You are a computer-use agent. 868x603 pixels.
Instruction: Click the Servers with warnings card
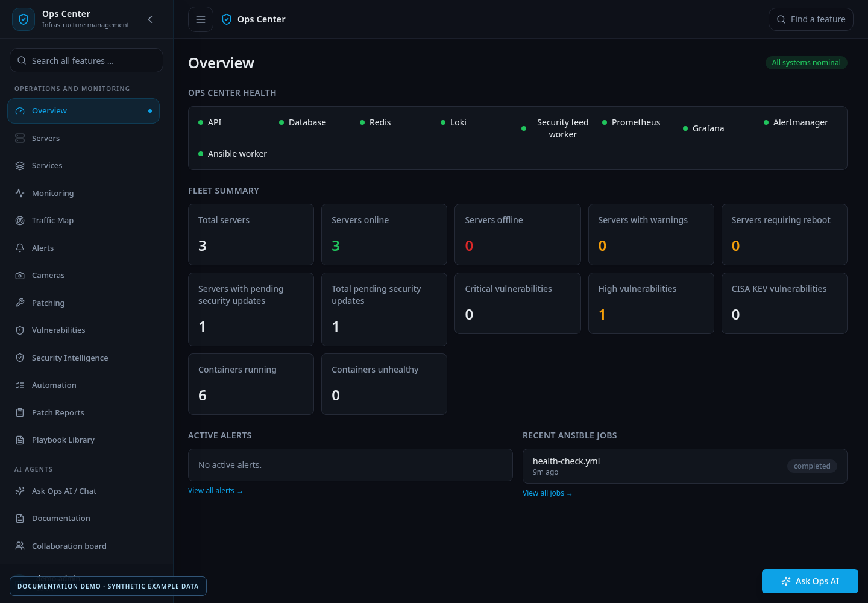651,235
